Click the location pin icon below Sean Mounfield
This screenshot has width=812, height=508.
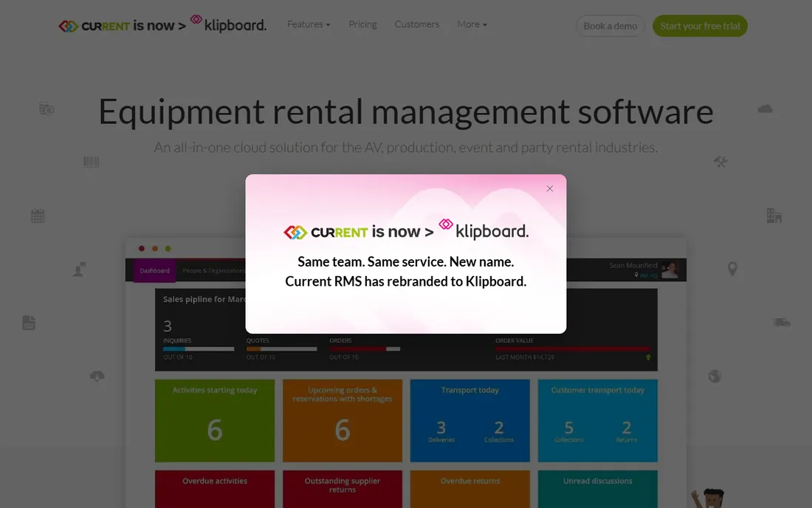636,275
